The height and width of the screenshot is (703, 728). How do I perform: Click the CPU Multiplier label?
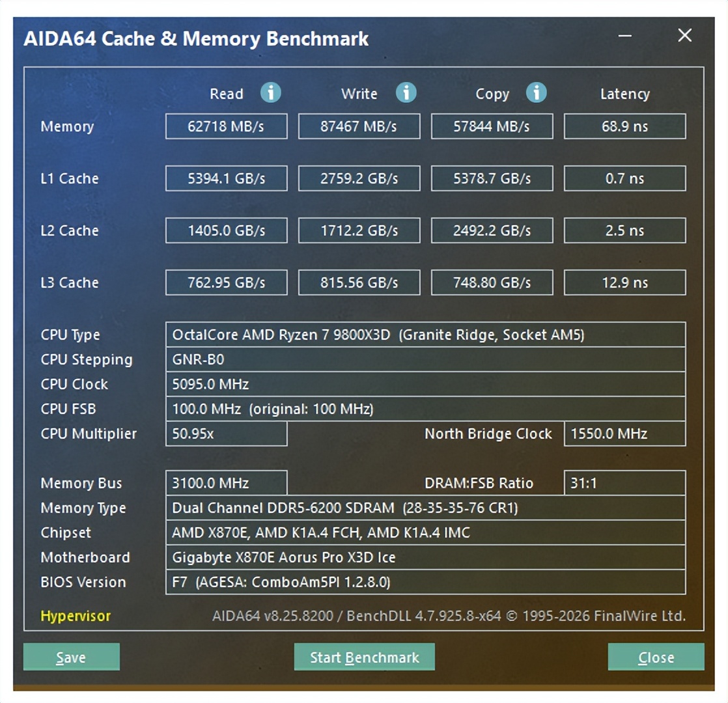(88, 434)
